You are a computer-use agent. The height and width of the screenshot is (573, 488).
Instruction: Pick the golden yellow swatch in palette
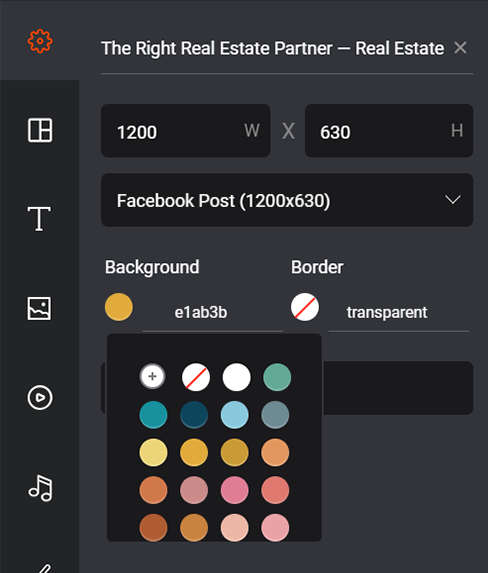pos(194,452)
